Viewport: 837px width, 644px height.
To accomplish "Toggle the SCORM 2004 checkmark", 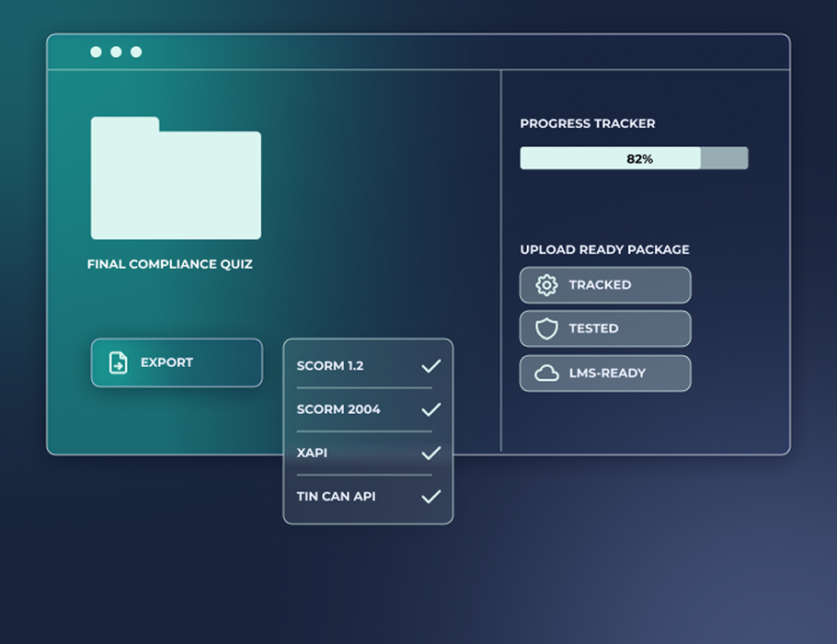I will point(431,409).
